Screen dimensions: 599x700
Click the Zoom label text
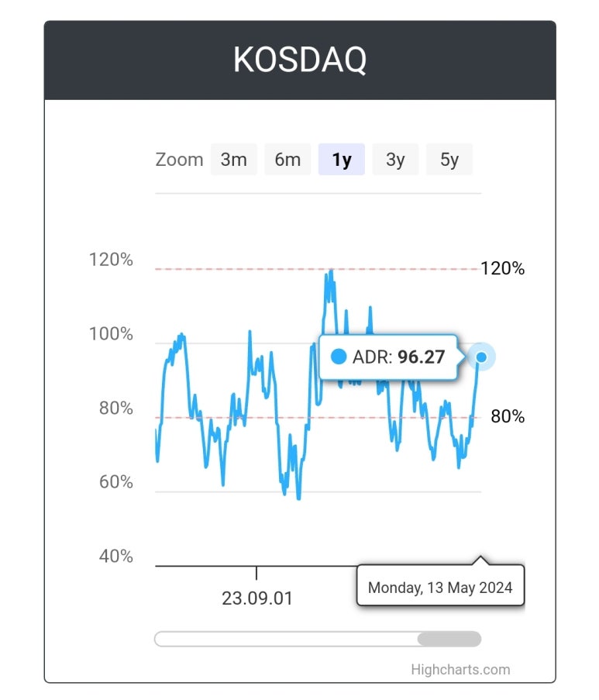pyautogui.click(x=179, y=160)
